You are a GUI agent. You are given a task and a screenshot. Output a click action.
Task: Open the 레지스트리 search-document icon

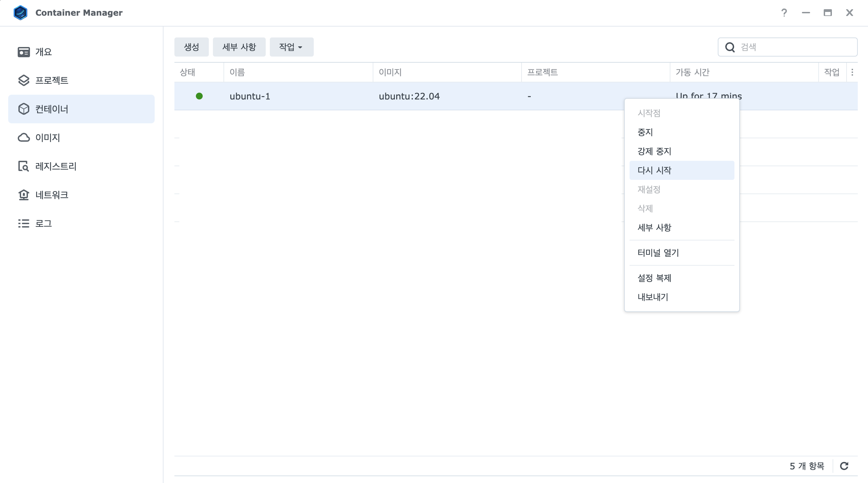24,166
